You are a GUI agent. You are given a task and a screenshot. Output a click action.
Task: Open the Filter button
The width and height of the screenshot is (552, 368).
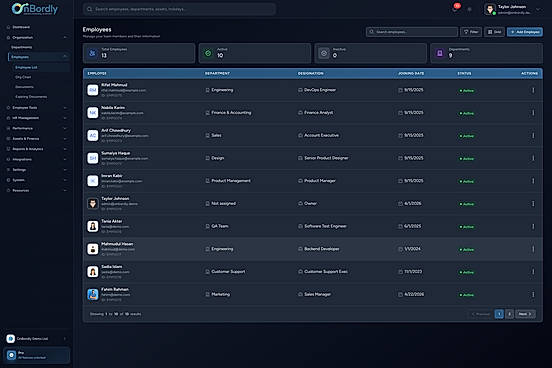[471, 32]
